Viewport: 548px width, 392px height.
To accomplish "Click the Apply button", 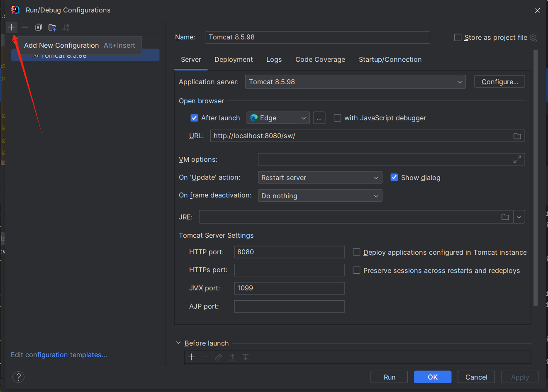I will pyautogui.click(x=520, y=377).
